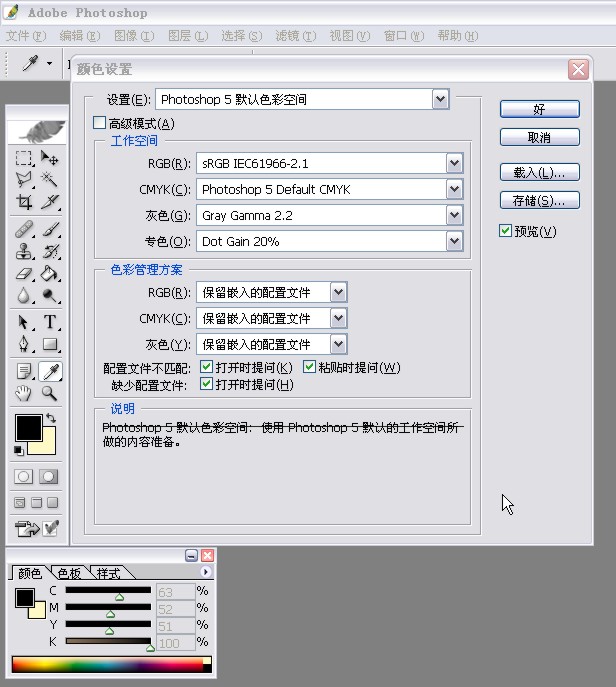Toggle the 预览(V) checkbox
616x687 pixels.
(505, 230)
